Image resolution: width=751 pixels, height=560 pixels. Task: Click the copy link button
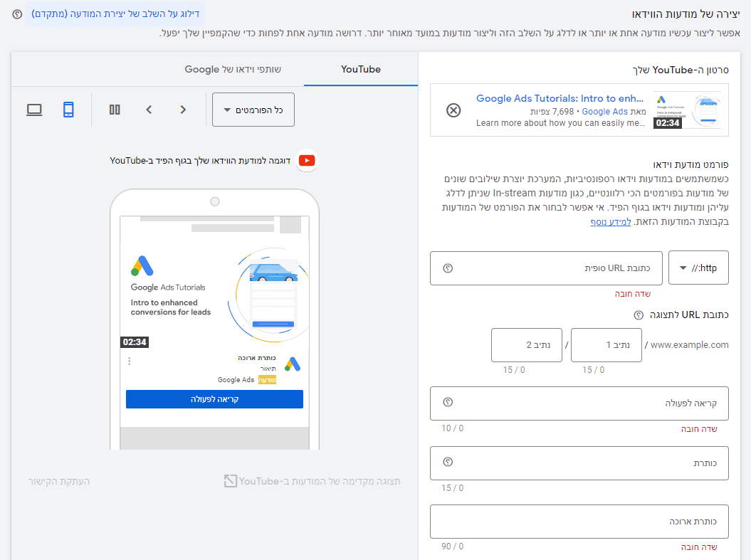pyautogui.click(x=59, y=481)
